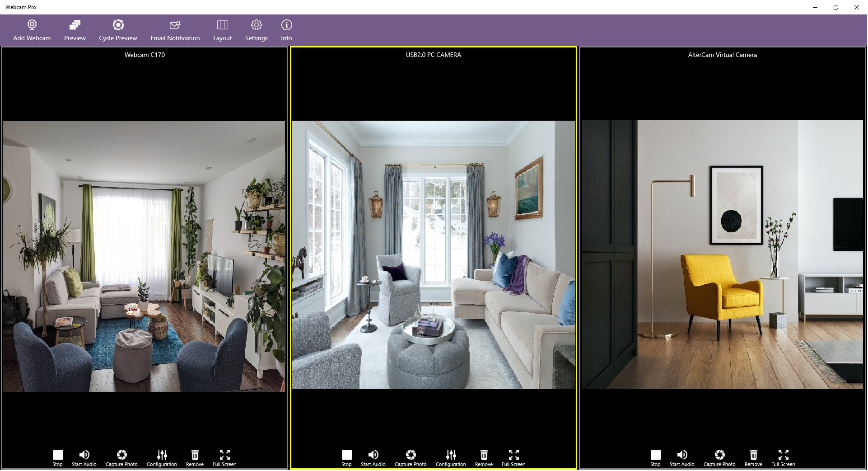Stop the USB2.0 PC CAMERA stream
Viewport: 868px width, 471px height.
pyautogui.click(x=346, y=456)
